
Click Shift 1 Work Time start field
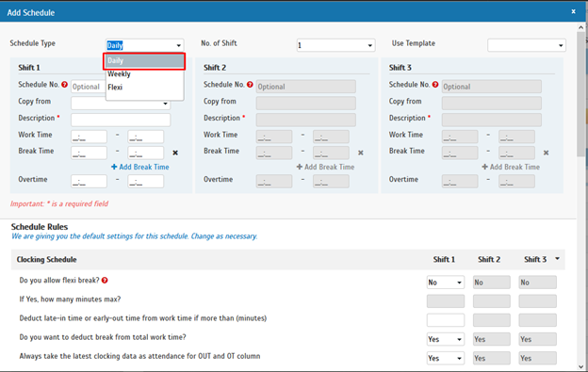tap(89, 137)
